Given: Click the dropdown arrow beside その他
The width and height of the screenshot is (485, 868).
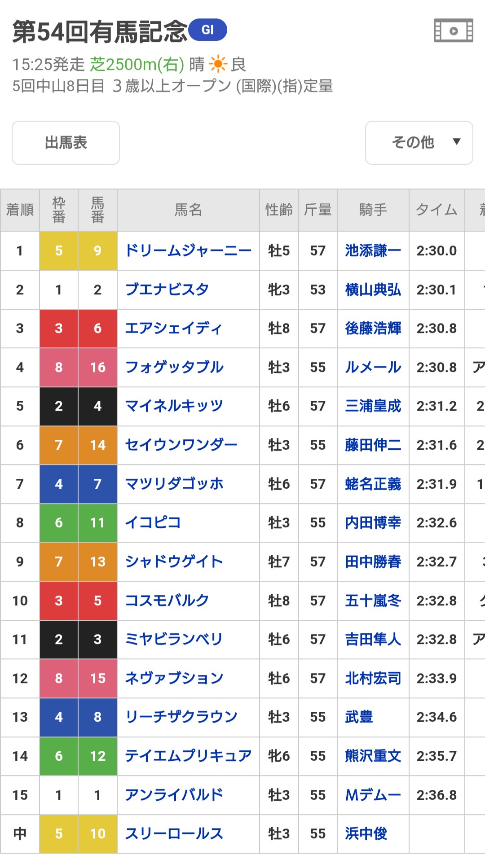Looking at the screenshot, I should tap(457, 142).
